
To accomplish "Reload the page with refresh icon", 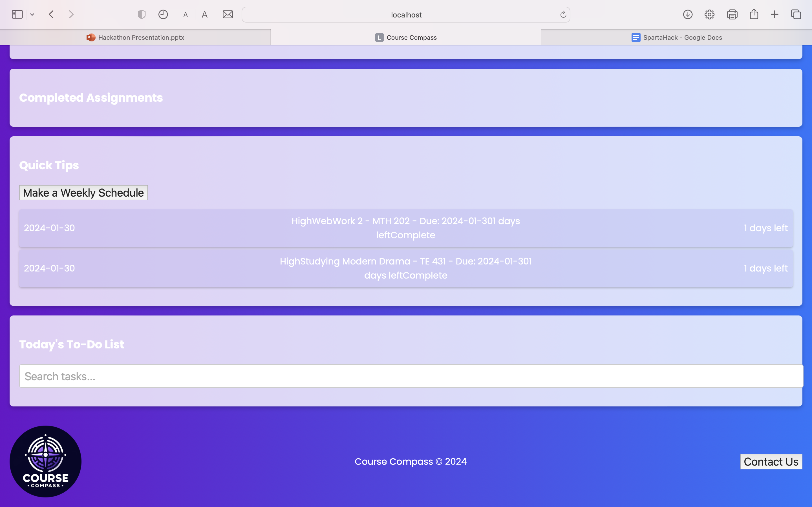I will coord(563,14).
